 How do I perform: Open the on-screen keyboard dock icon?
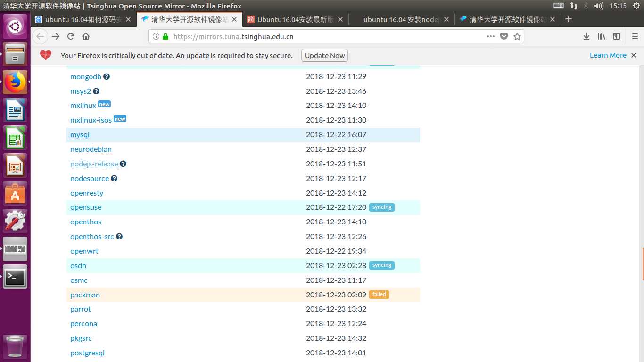point(15,249)
